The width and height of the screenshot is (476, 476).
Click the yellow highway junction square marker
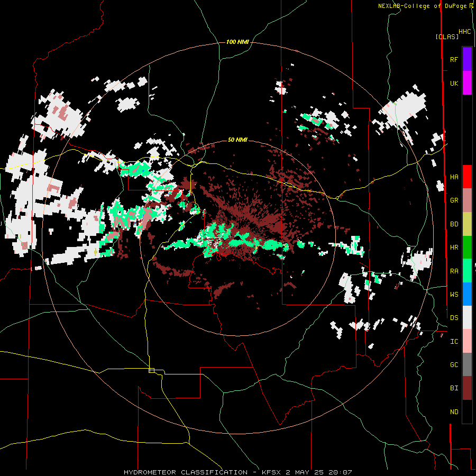(x=151, y=370)
